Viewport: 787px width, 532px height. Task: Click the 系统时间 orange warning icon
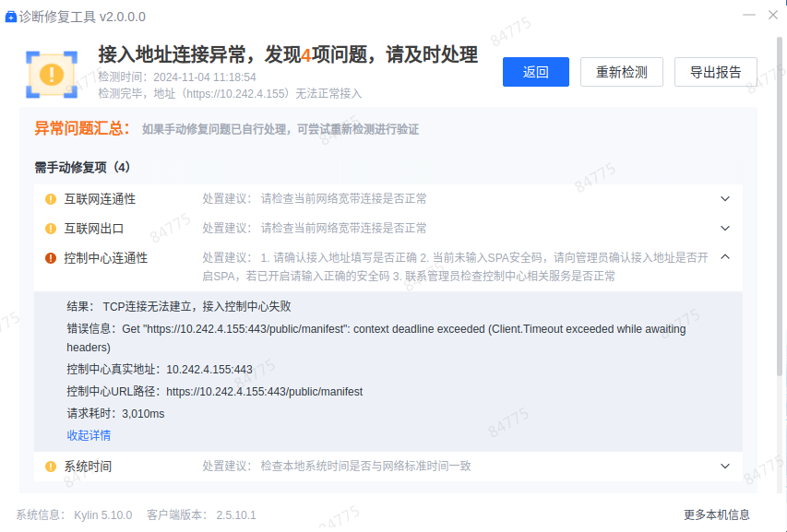51,467
